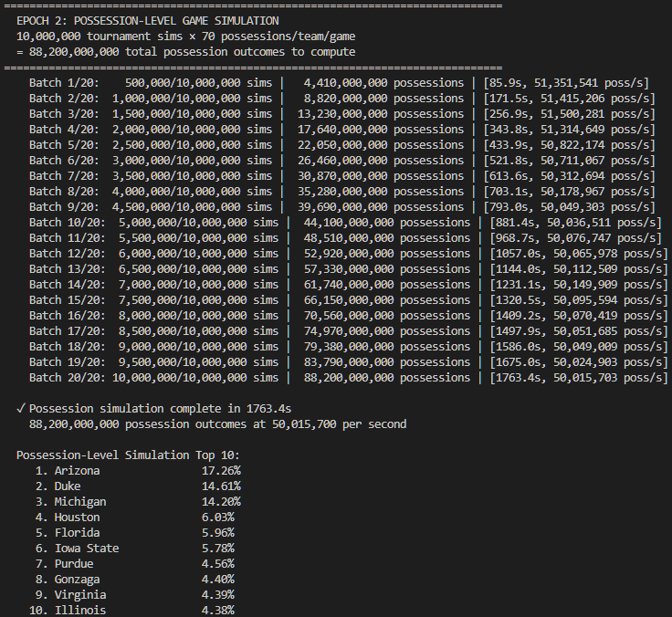Click the '5. Florida' ranking row
The height and width of the screenshot is (617, 672).
[135, 533]
